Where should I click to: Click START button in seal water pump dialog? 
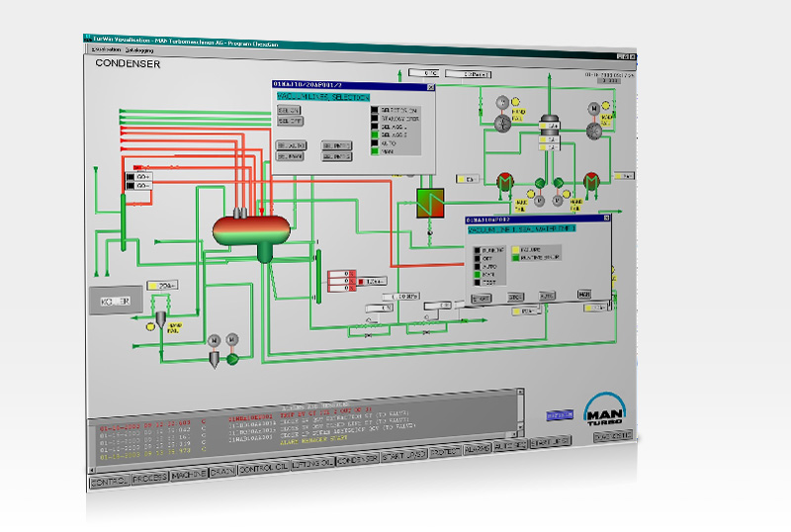pyautogui.click(x=481, y=299)
